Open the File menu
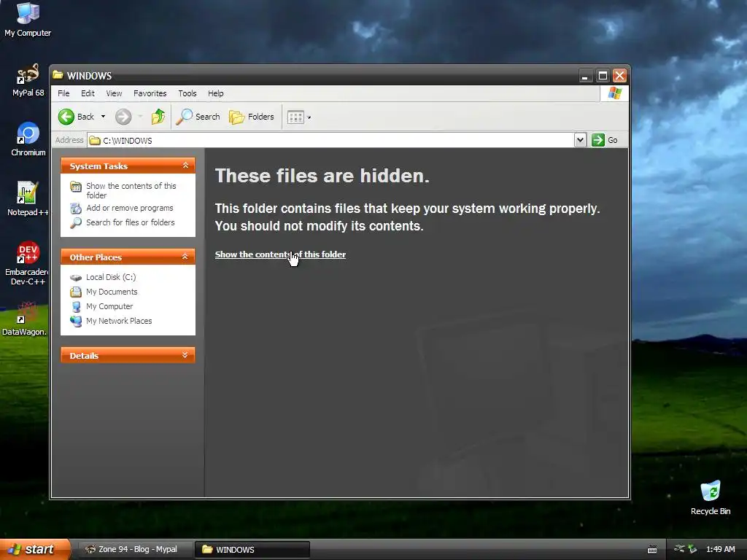 point(63,93)
